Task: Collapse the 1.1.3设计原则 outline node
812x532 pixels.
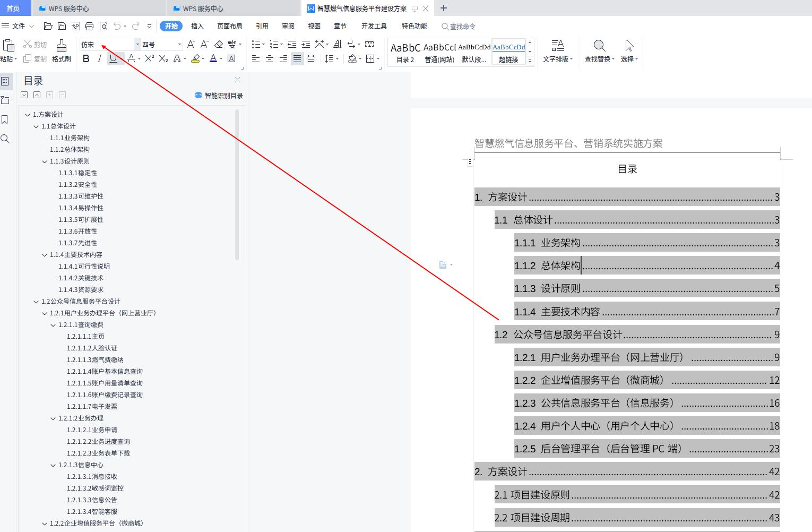Action: click(45, 161)
